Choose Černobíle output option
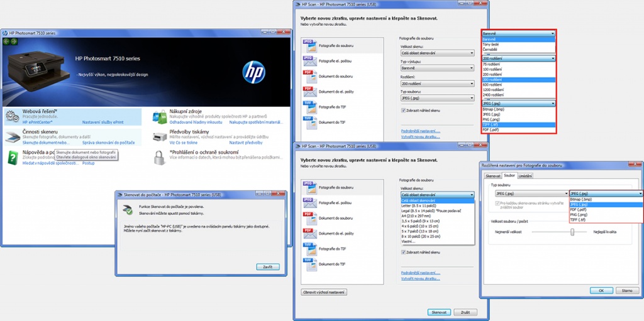 pos(519,49)
